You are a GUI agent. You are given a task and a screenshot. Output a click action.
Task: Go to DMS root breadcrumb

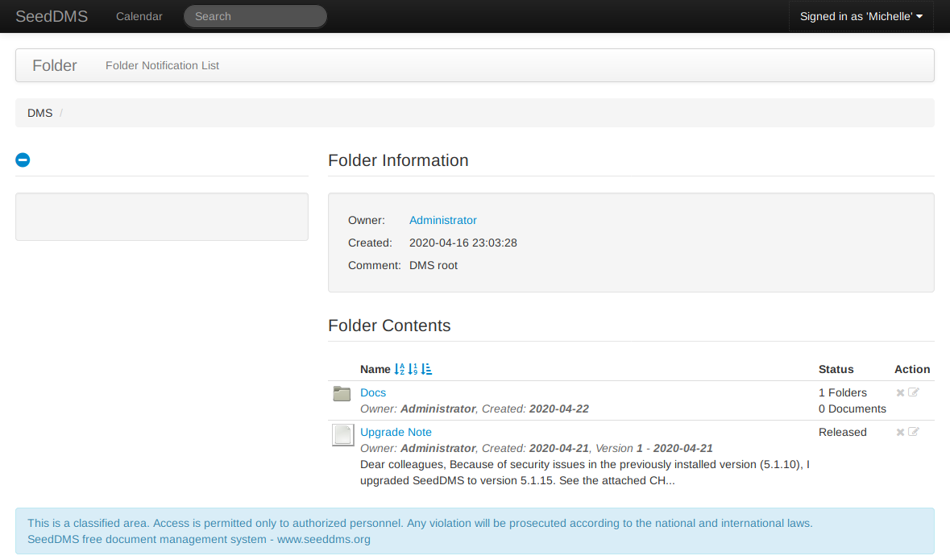pos(39,114)
